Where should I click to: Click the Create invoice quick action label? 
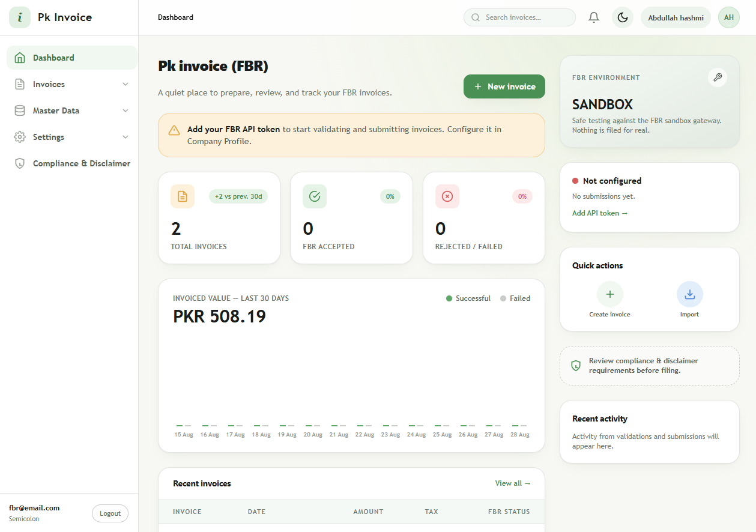coord(610,315)
